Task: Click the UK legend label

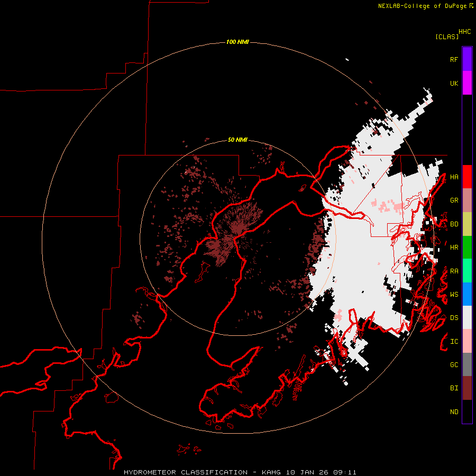Action: tap(454, 83)
